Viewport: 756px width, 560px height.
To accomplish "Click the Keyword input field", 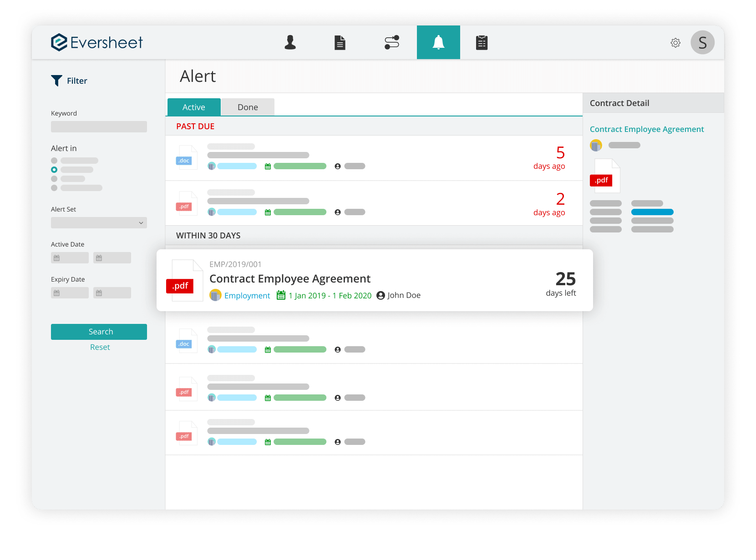I will coord(99,126).
